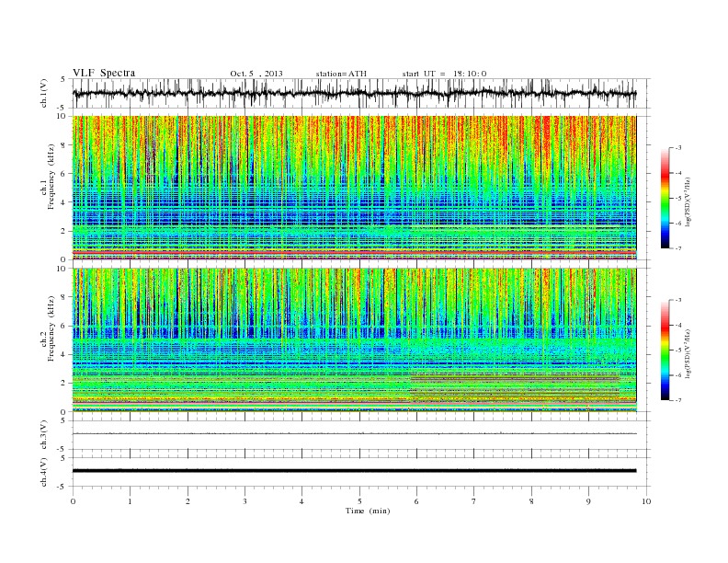This screenshot has height=563, width=728.
Task: Click the "8" kHz tick of ch.1 spectrogram
Action: [64, 145]
